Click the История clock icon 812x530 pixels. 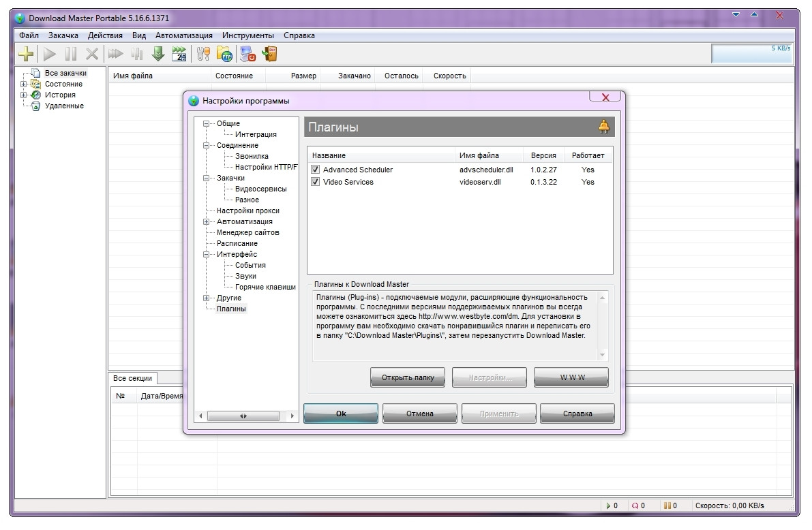[x=35, y=95]
